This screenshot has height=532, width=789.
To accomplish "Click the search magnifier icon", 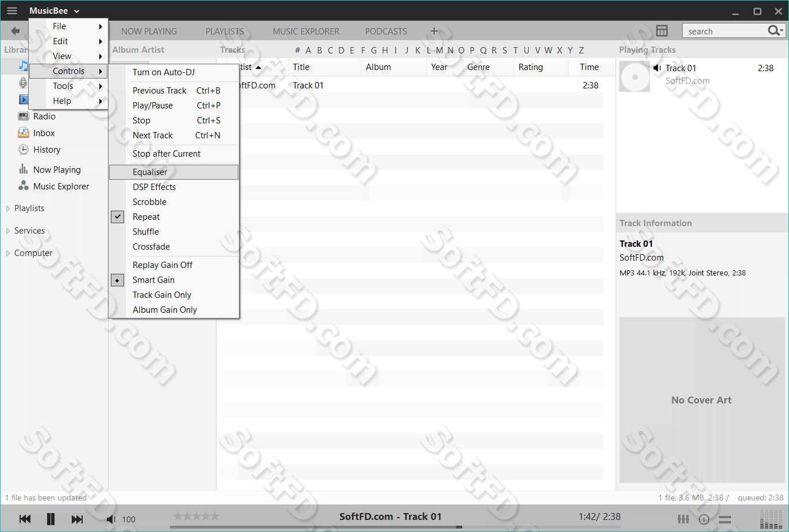I will 773,30.
